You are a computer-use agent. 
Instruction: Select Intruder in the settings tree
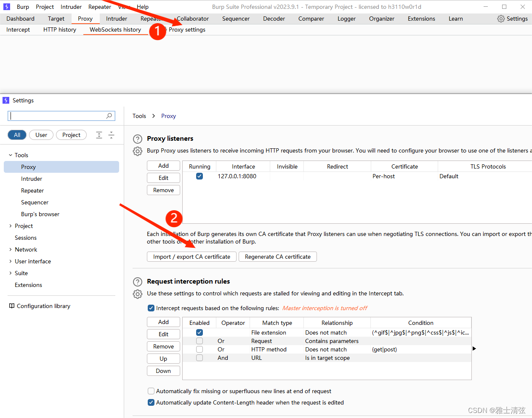(32, 179)
